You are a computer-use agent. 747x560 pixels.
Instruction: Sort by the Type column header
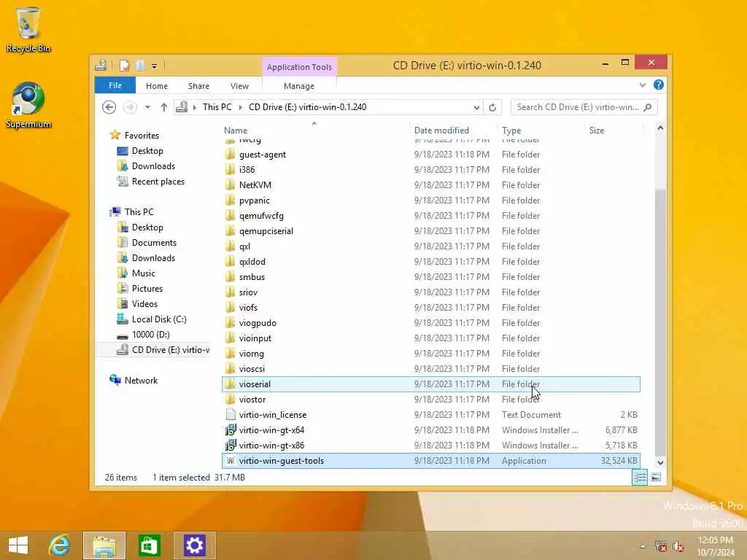(x=540, y=130)
